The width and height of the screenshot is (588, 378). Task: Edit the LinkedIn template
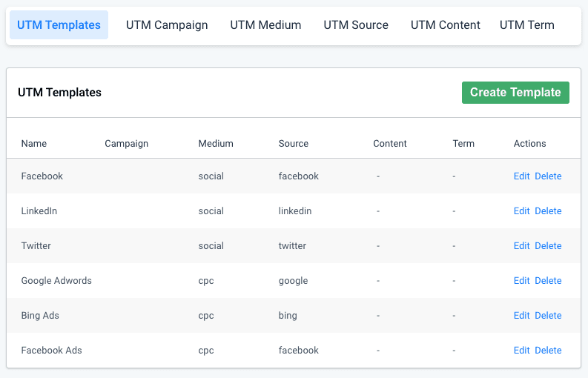[x=521, y=211]
